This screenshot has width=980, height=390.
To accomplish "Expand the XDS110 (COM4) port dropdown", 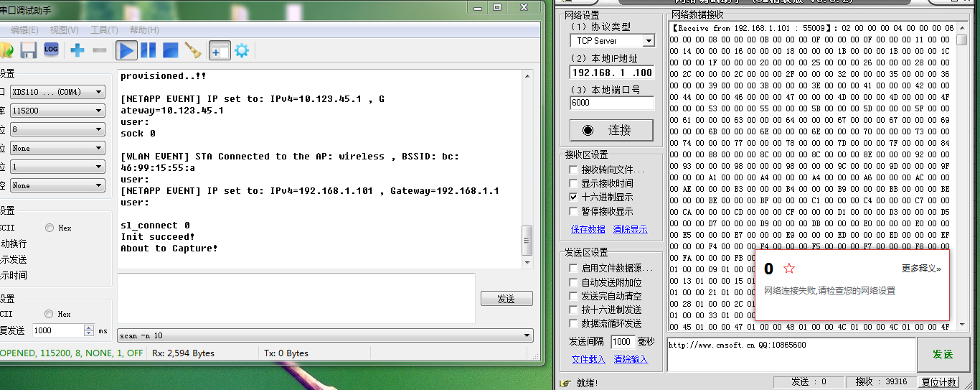I will (x=99, y=92).
